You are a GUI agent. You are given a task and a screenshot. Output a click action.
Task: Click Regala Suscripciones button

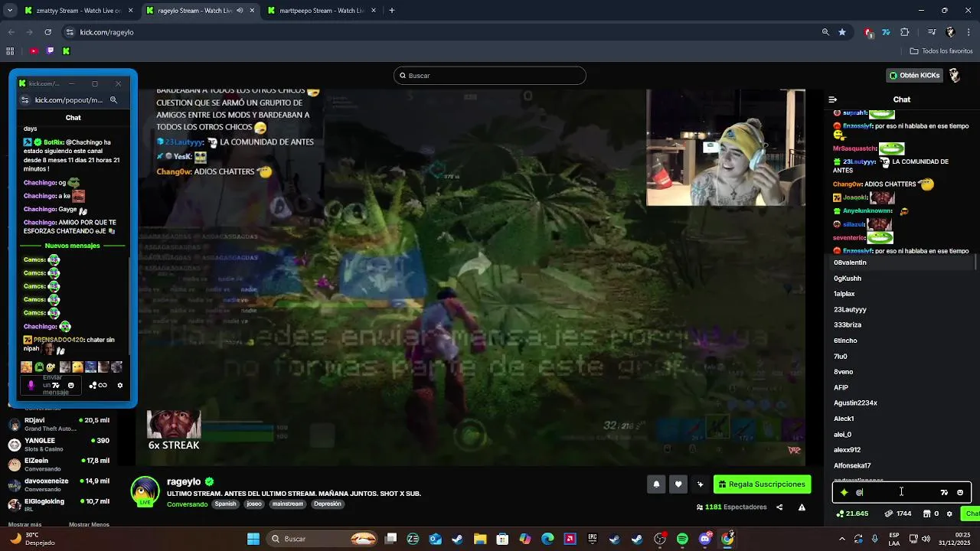pyautogui.click(x=763, y=484)
